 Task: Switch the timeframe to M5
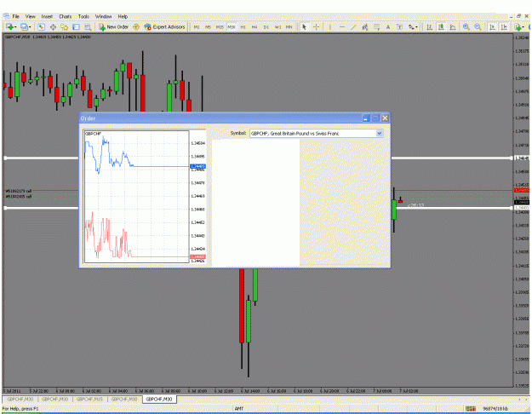coord(208,26)
